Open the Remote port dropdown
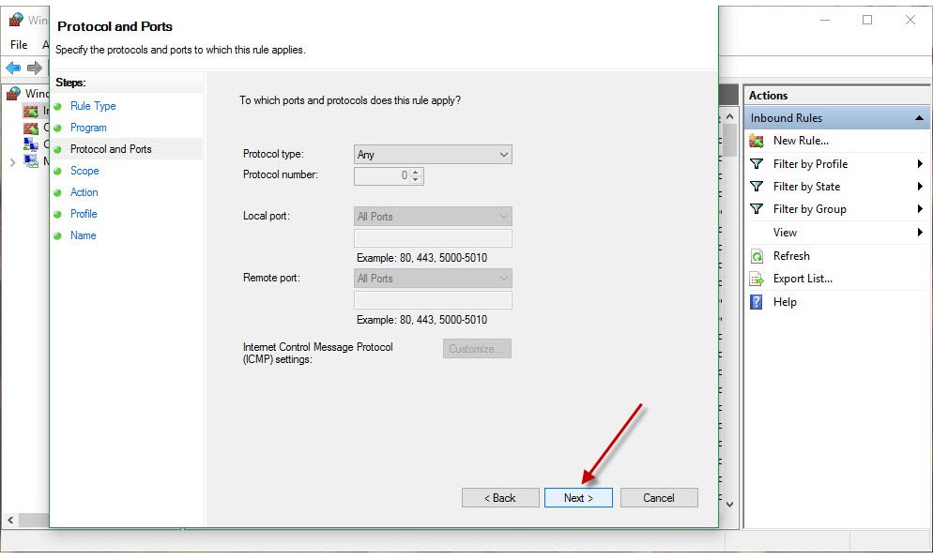This screenshot has height=560, width=933. tap(433, 279)
